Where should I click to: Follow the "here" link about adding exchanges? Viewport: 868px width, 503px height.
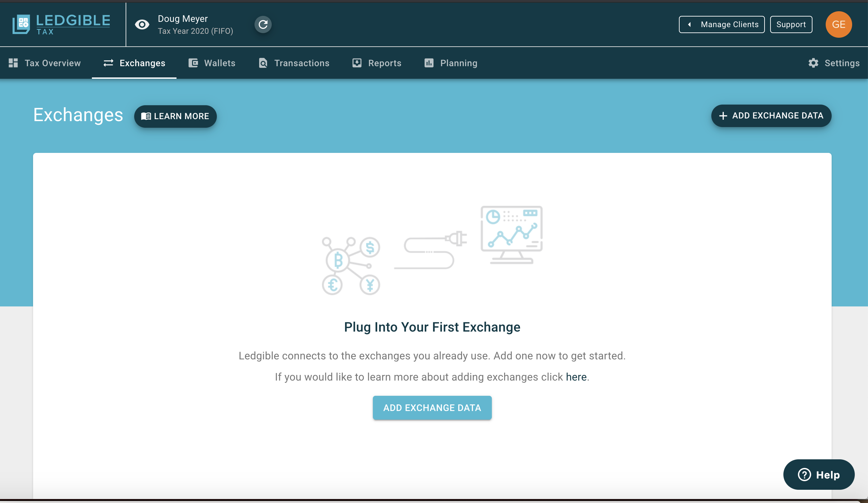(576, 377)
